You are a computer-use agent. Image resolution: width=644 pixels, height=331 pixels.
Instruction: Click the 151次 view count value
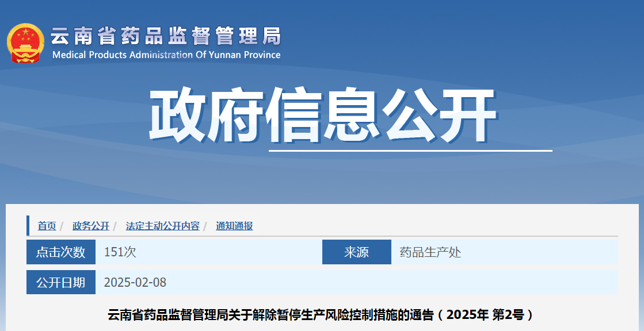(120, 252)
